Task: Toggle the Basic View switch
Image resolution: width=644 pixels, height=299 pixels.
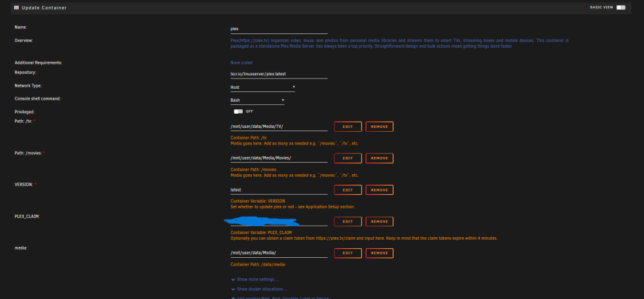Action: point(621,7)
